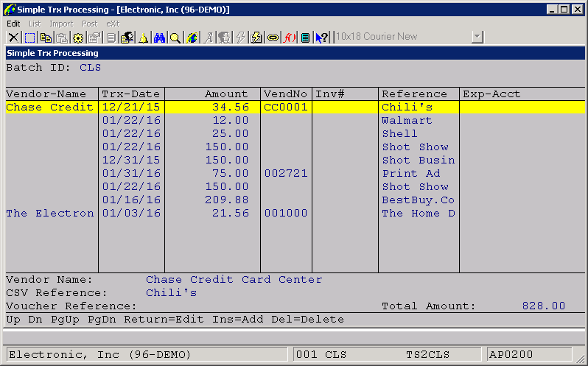Click the 12/21/15 transaction date cell
The image size is (588, 366).
131,107
